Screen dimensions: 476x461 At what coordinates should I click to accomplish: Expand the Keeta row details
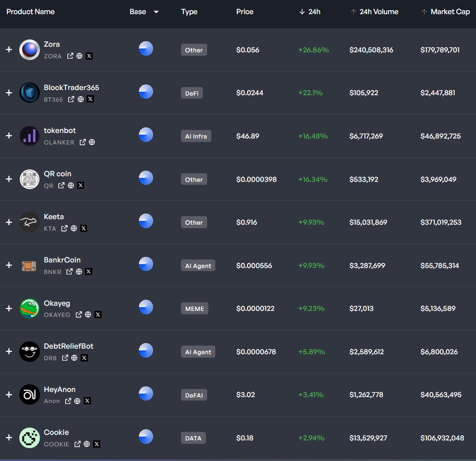coord(9,222)
